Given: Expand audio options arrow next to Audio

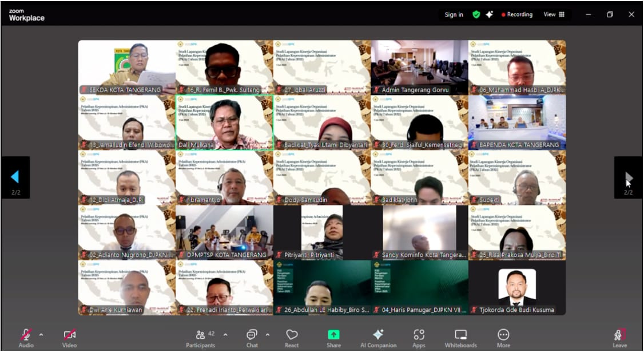Looking at the screenshot, I should click(x=41, y=334).
